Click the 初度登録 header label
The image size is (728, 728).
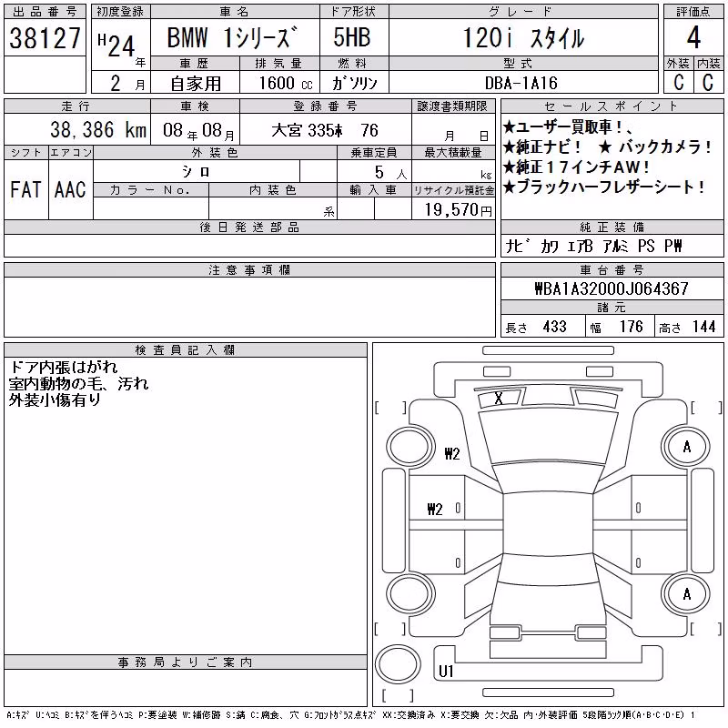pyautogui.click(x=120, y=12)
